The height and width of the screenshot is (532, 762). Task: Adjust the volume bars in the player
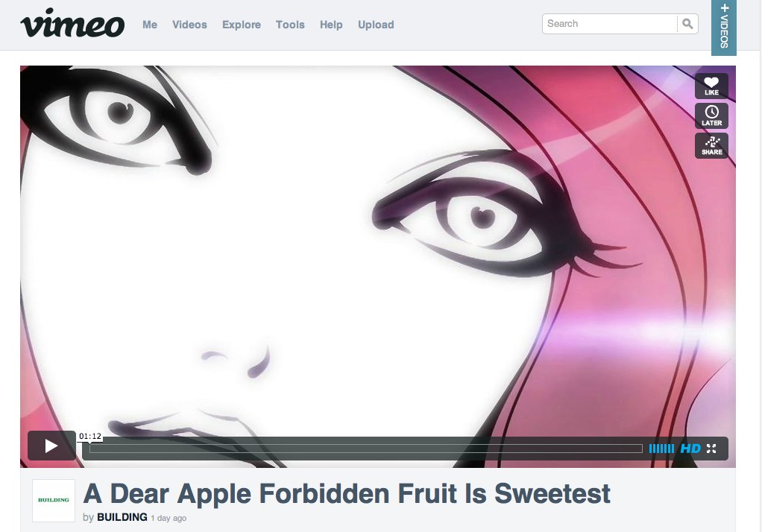[661, 449]
